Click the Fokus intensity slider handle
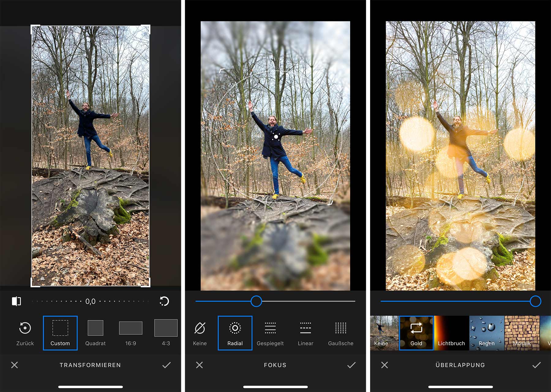Screen dimensions: 551x392 [256, 301]
